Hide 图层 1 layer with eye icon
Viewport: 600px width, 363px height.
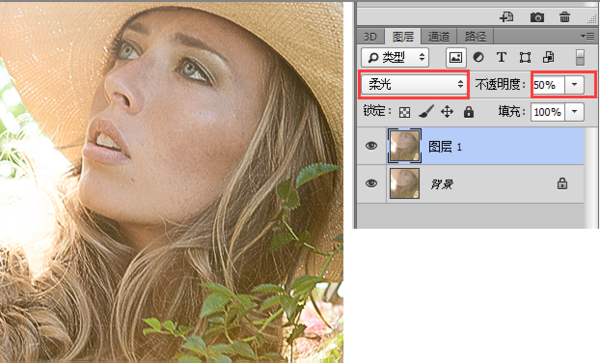pos(371,146)
